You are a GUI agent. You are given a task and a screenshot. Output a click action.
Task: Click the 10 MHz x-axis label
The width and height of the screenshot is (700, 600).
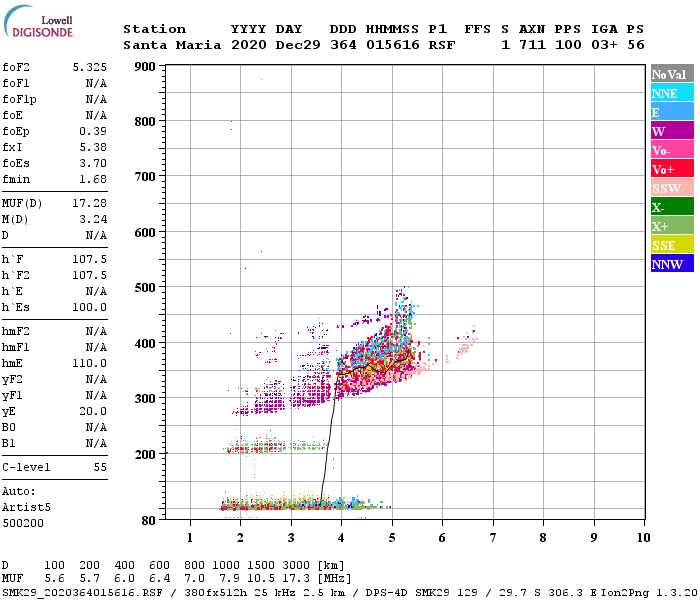pos(643,538)
